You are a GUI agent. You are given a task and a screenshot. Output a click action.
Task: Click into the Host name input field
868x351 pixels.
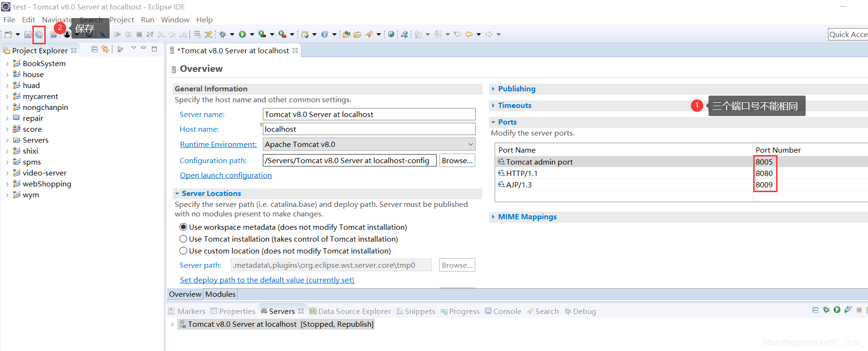(x=369, y=129)
